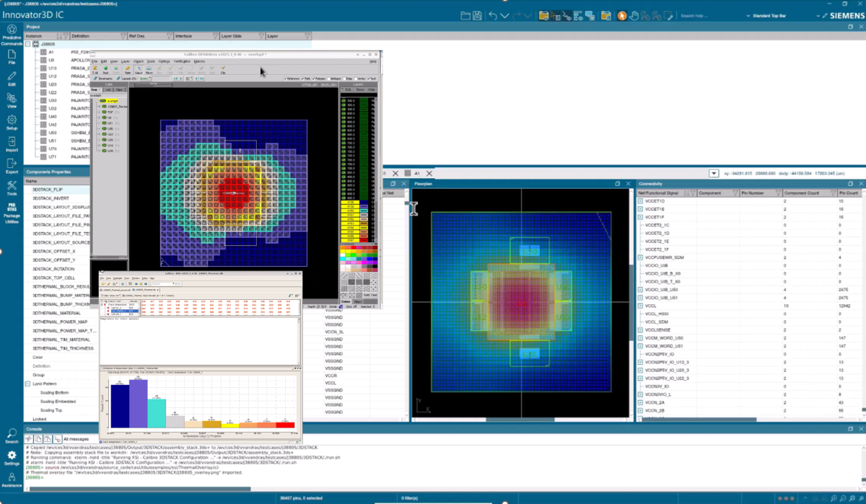This screenshot has height=504, width=866.
Task: Click the Undo arrow in top toolbar
Action: [494, 15]
